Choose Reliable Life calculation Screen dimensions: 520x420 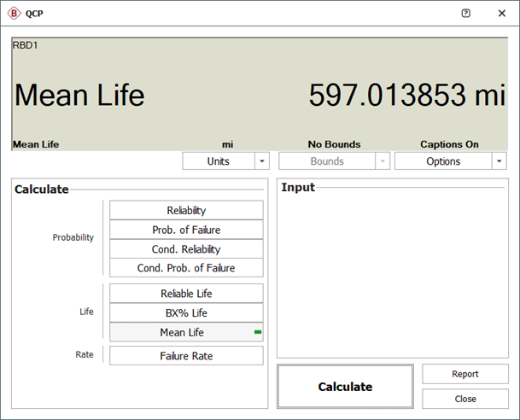(186, 294)
